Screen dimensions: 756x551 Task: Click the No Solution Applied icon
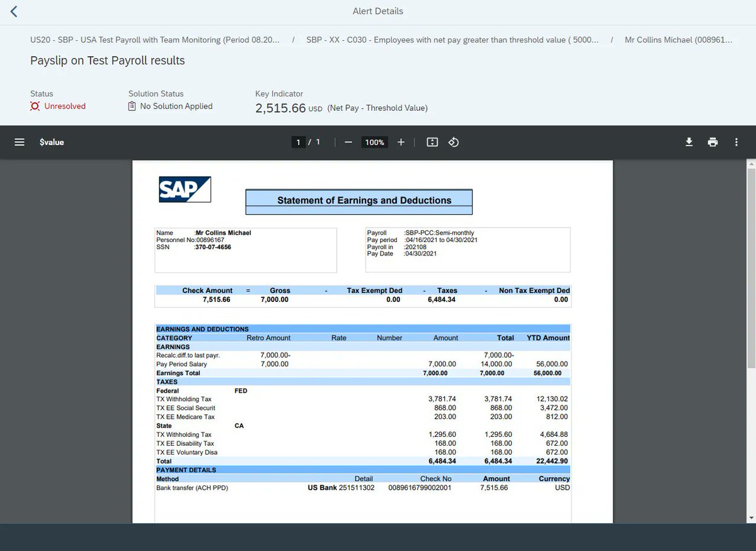click(132, 107)
